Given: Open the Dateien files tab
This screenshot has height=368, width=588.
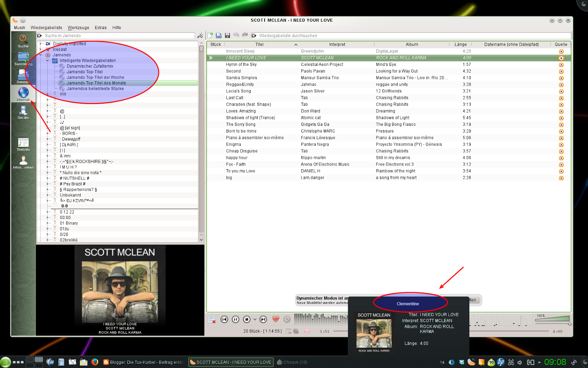Looking at the screenshot, I should pyautogui.click(x=23, y=77).
